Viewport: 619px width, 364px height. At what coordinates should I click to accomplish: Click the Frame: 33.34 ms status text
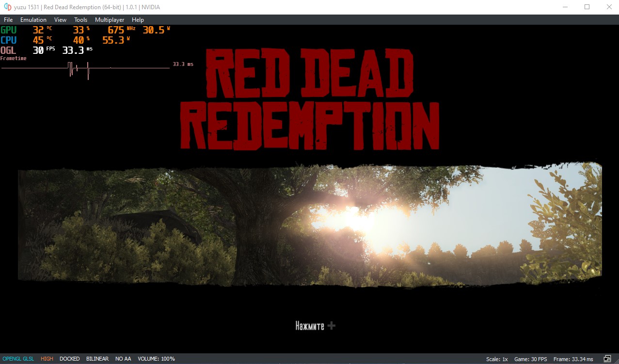coord(573,359)
